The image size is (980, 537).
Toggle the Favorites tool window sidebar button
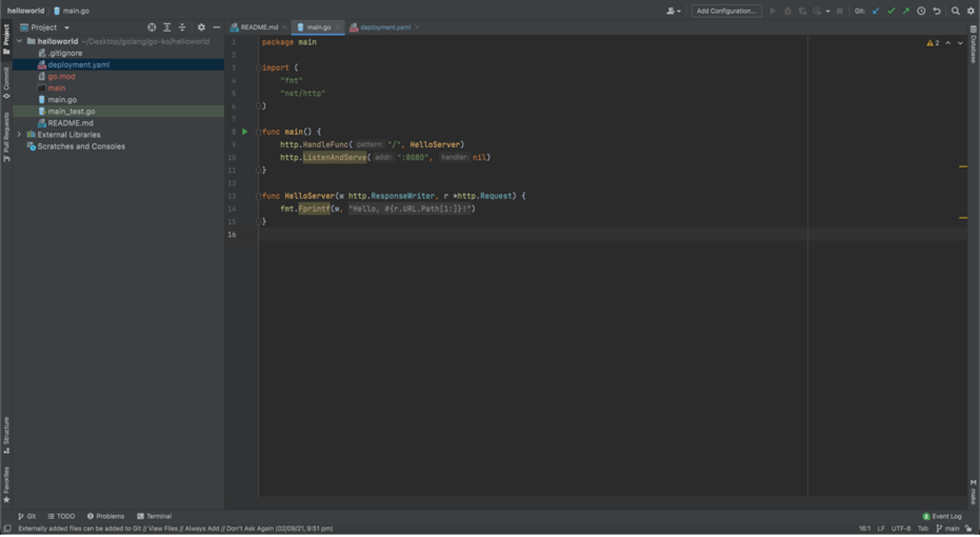(6, 484)
